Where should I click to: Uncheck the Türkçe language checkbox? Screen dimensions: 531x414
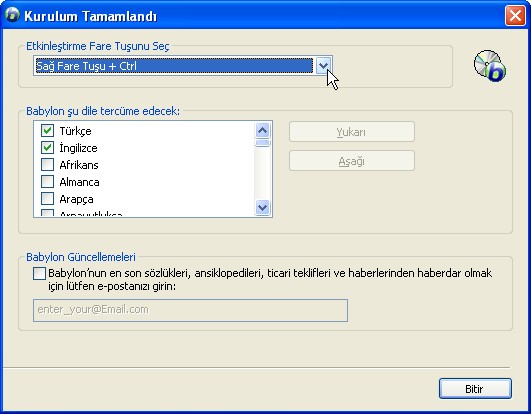click(47, 130)
